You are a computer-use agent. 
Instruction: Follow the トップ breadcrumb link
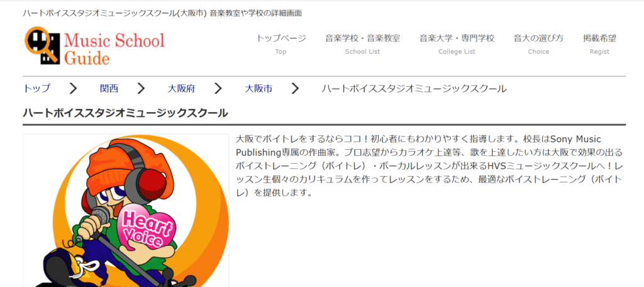point(37,88)
